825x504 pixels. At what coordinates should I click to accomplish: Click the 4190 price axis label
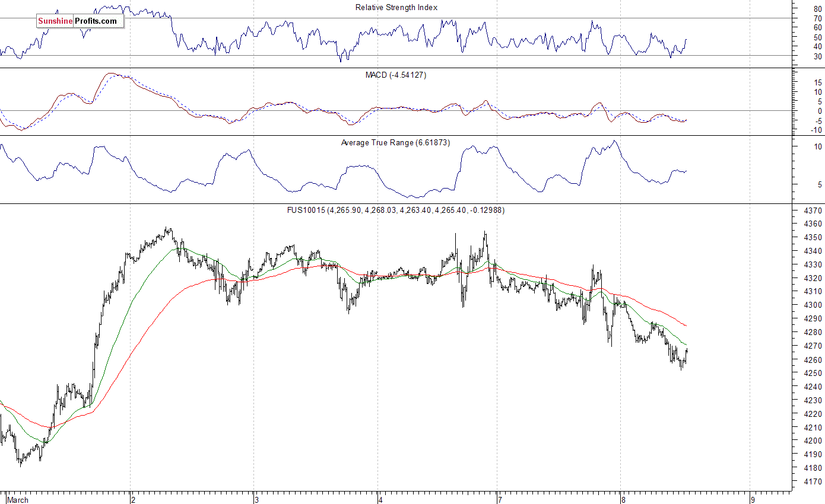pos(814,455)
